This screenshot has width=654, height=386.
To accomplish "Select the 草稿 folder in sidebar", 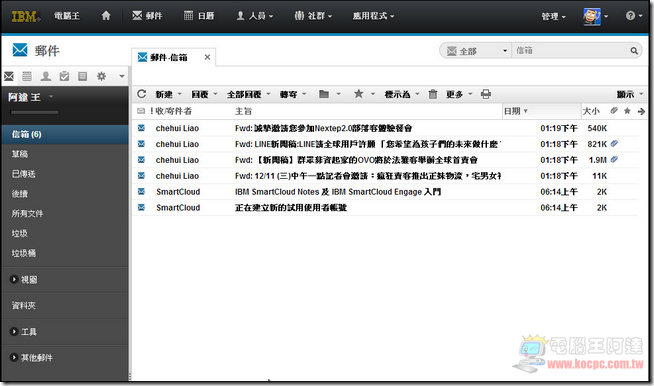I will [20, 154].
